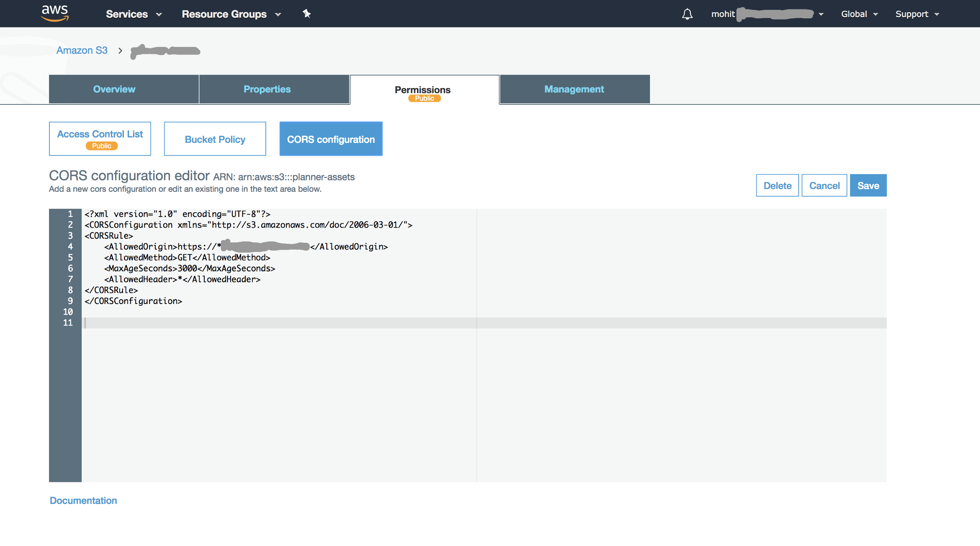Go to Amazon S3 breadcrumb link

[x=82, y=50]
